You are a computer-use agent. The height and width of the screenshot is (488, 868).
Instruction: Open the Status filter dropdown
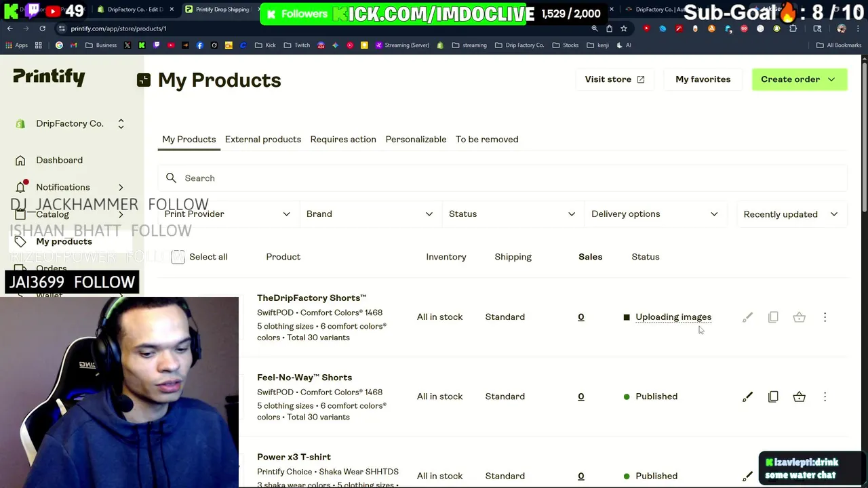point(512,214)
